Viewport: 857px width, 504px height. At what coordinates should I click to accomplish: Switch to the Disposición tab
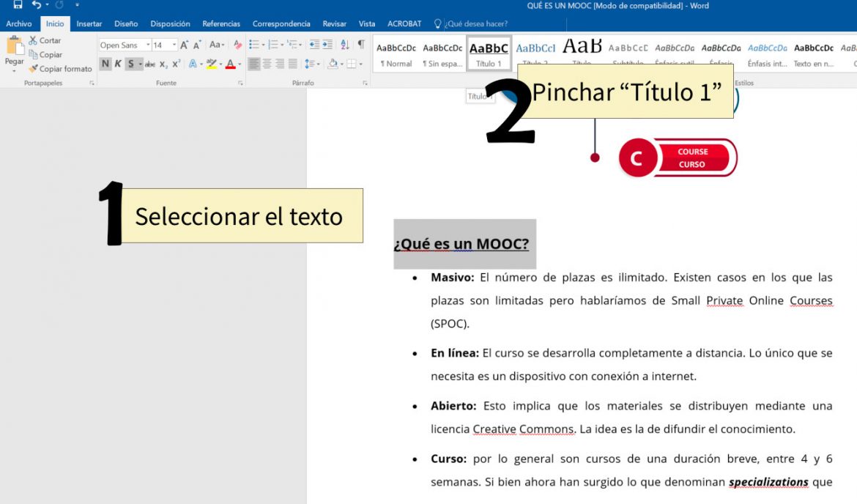click(x=170, y=23)
